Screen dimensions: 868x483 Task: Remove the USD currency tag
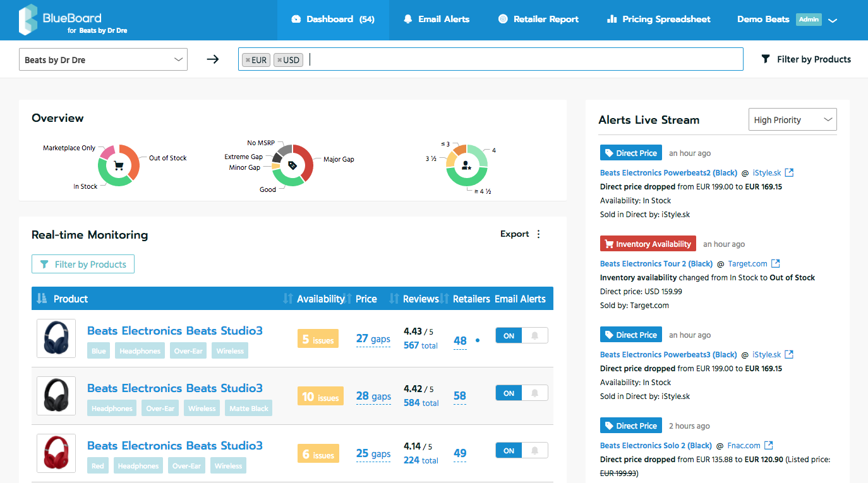click(x=279, y=60)
